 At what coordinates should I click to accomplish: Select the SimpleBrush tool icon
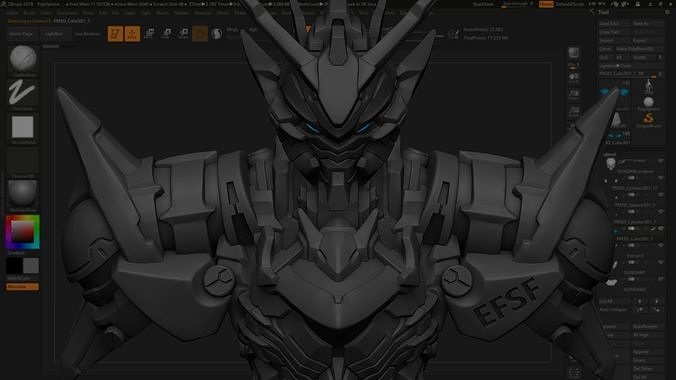pyautogui.click(x=648, y=119)
